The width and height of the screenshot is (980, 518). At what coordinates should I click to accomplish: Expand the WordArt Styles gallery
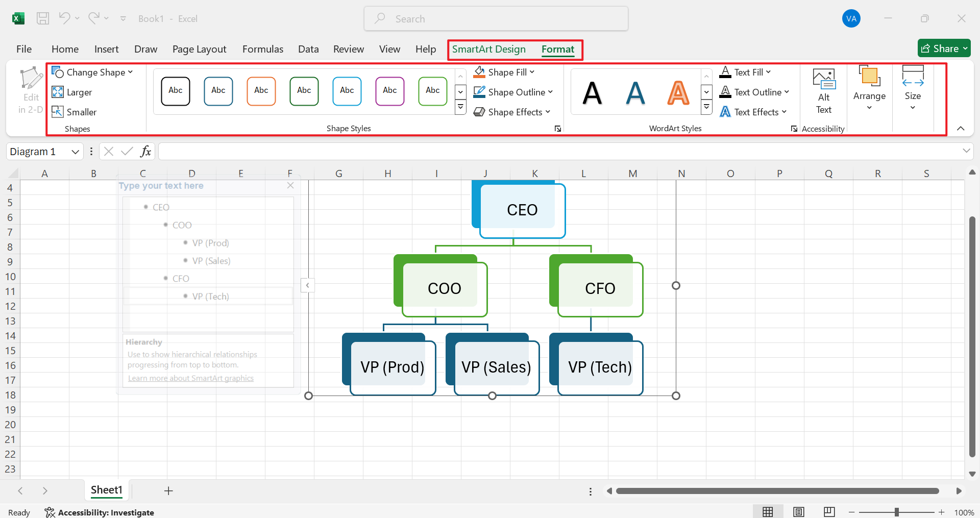(707, 107)
